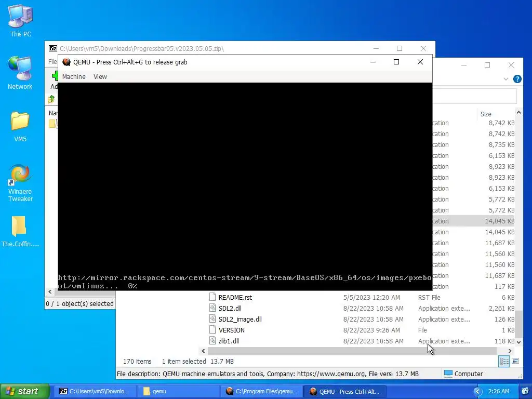Click Explorer horizontal scroll left arrow
The image size is (532, 399).
(203, 351)
